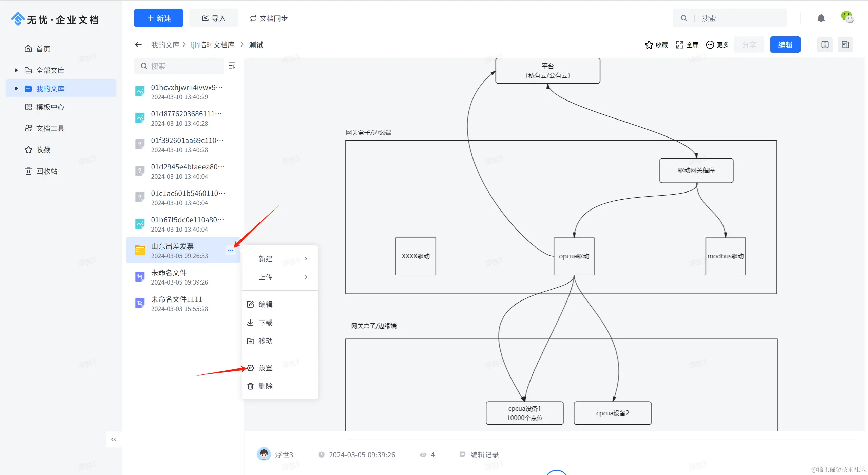Collapse the left sidebar with double-chevron
The width and height of the screenshot is (868, 475).
tap(114, 439)
